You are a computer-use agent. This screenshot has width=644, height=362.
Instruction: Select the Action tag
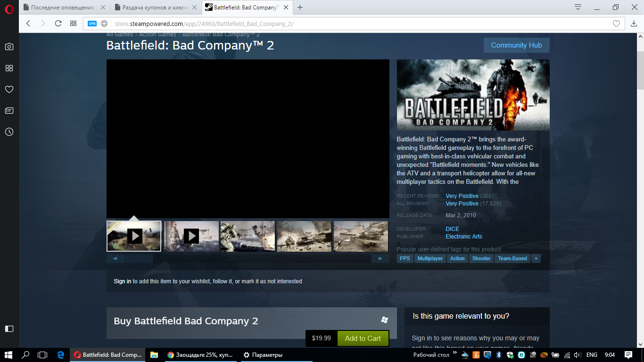(457, 258)
